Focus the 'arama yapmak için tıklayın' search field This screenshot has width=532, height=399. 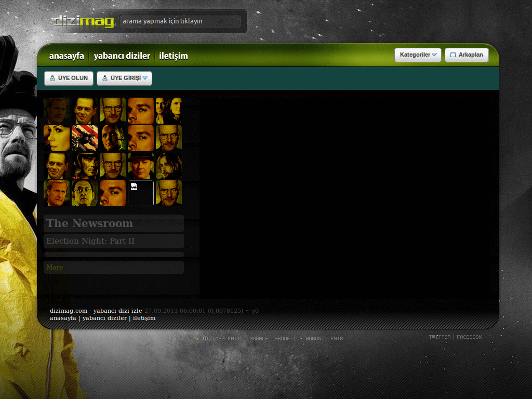click(180, 21)
